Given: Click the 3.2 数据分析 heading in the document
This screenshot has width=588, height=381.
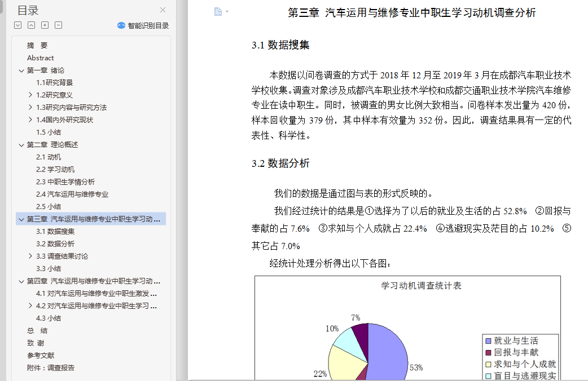Looking at the screenshot, I should pos(280,163).
